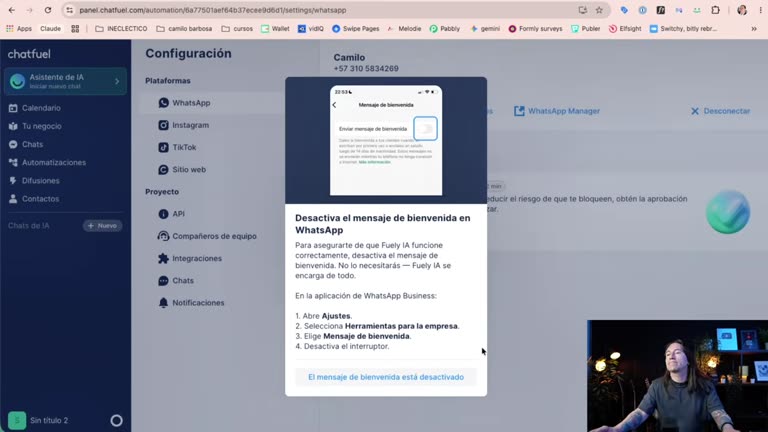
Task: Open the Melodie bookmark
Action: click(x=404, y=28)
